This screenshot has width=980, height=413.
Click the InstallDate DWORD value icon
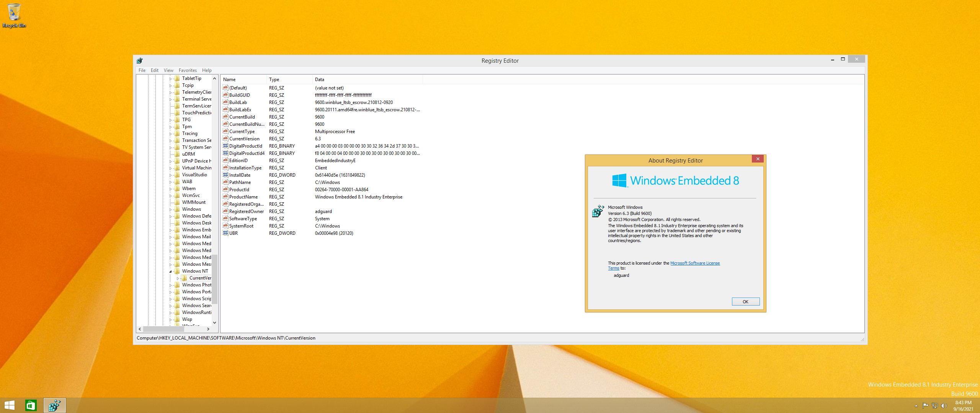(225, 175)
